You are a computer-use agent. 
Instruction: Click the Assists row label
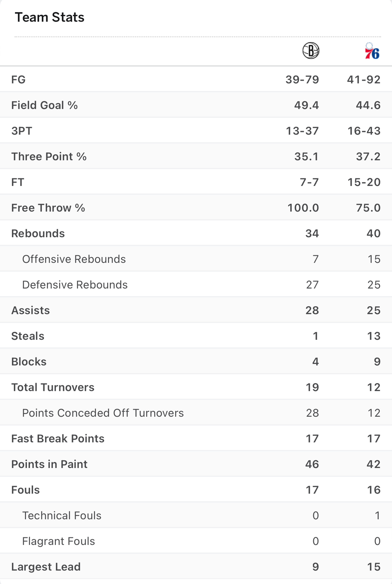(31, 310)
